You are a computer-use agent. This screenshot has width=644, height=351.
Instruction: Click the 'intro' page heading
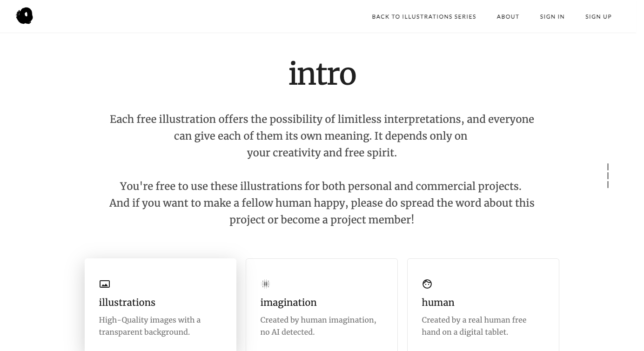tap(322, 74)
